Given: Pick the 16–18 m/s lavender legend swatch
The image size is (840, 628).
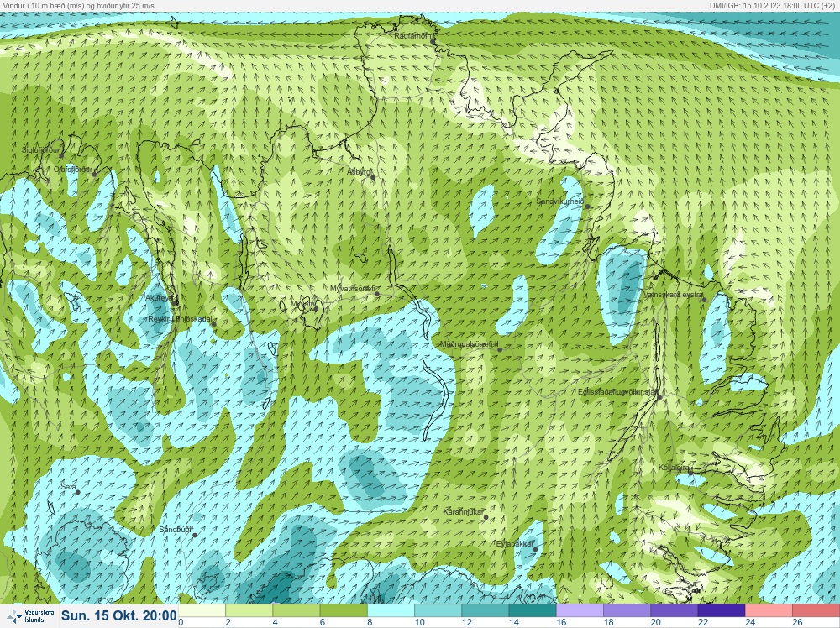Looking at the screenshot, I should coord(580,610).
